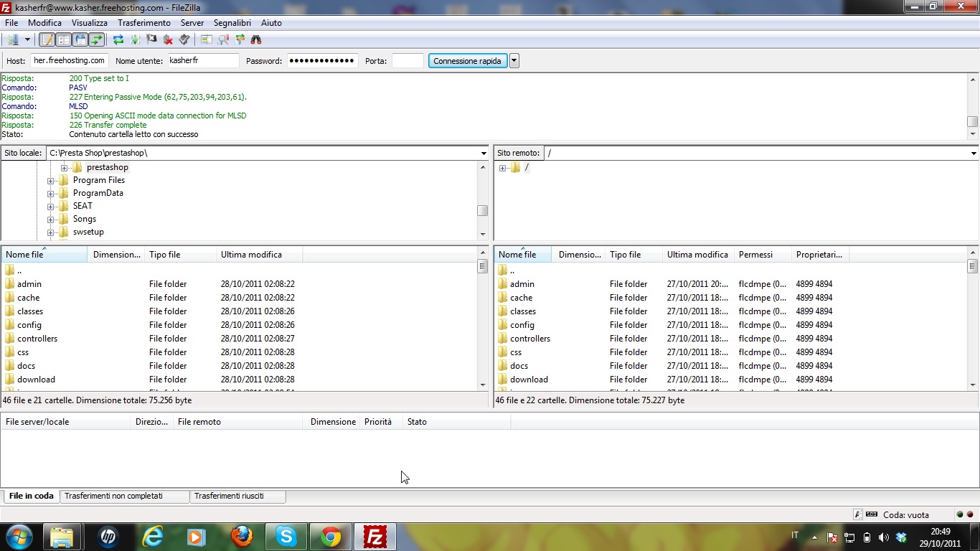The width and height of the screenshot is (980, 551).
Task: Open the Sito locale path dropdown
Action: pos(484,153)
